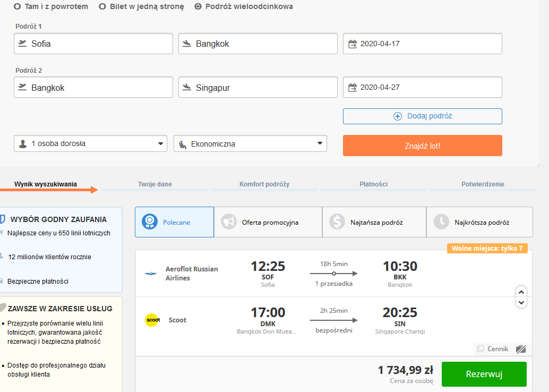Open the Ekonomiczna class dropdown

(250, 143)
